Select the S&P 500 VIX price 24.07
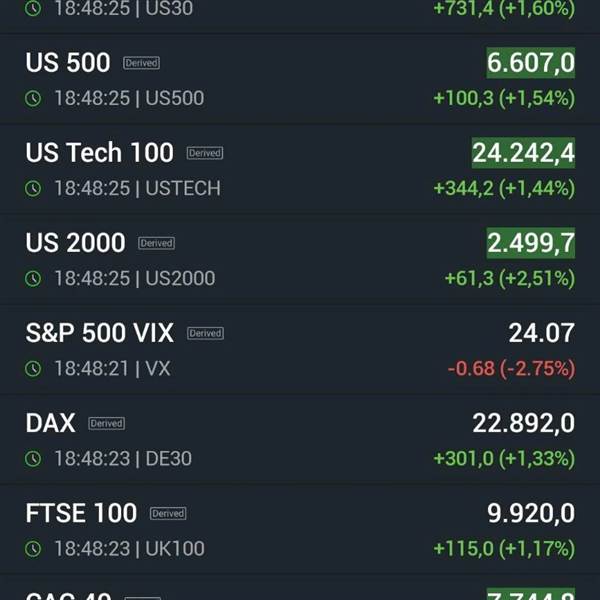 click(541, 333)
